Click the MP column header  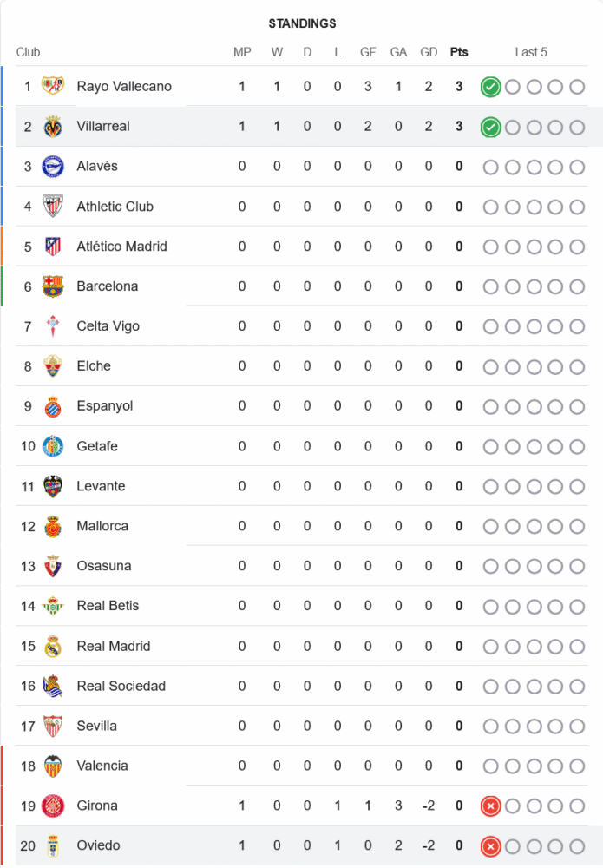[x=242, y=52]
